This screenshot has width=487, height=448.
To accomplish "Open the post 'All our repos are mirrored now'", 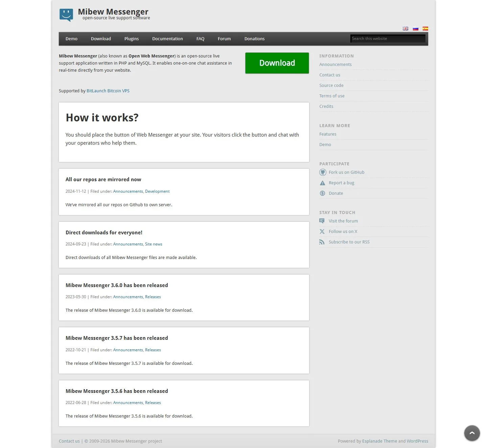I will tap(103, 180).
